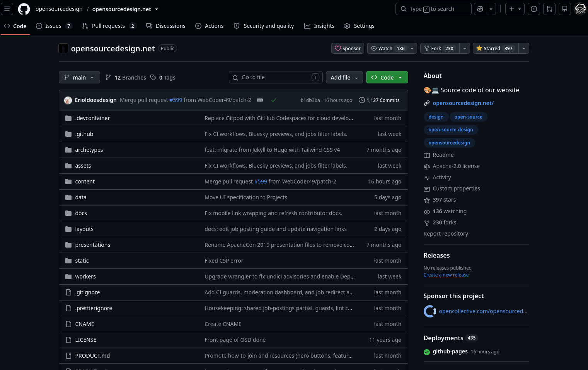Click the workers folder icon
Screen dimensions: 588x370
tap(68, 277)
